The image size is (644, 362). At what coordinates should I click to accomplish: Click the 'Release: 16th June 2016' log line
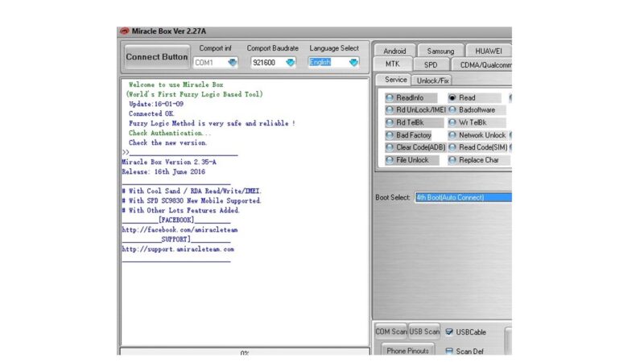163,172
